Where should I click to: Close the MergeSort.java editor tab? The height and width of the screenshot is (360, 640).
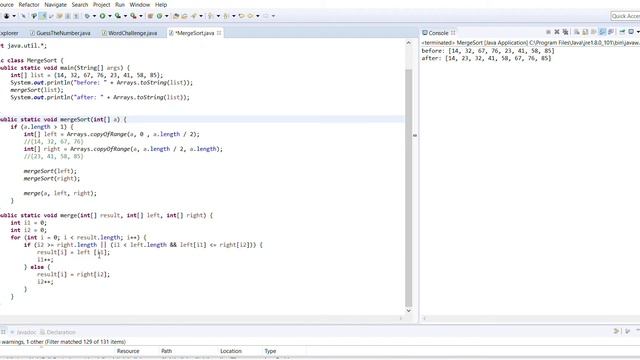(x=219, y=33)
